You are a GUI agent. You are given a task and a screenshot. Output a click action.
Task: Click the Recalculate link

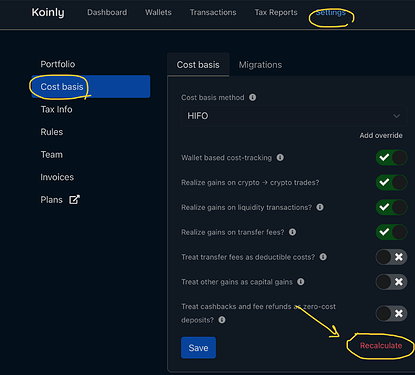coord(381,346)
